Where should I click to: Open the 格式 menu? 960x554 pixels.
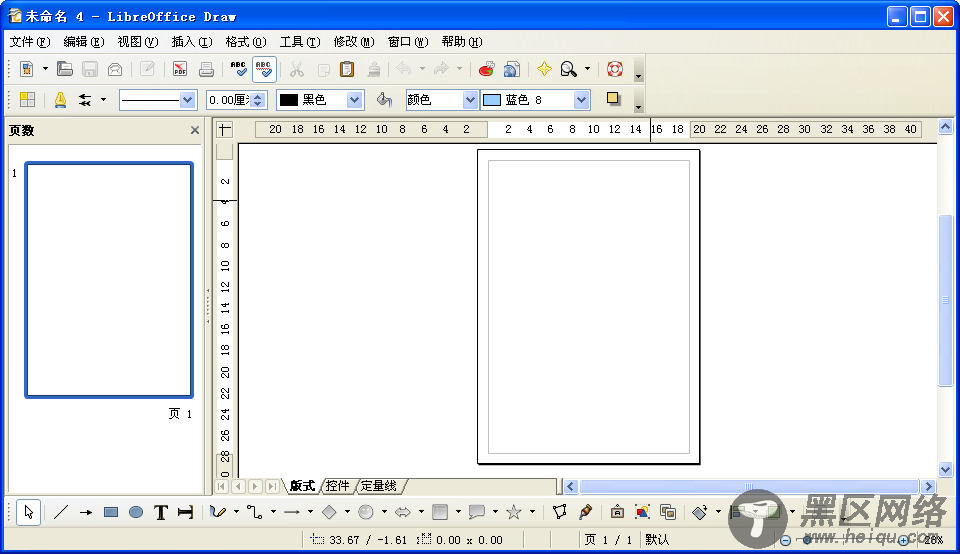(x=246, y=42)
